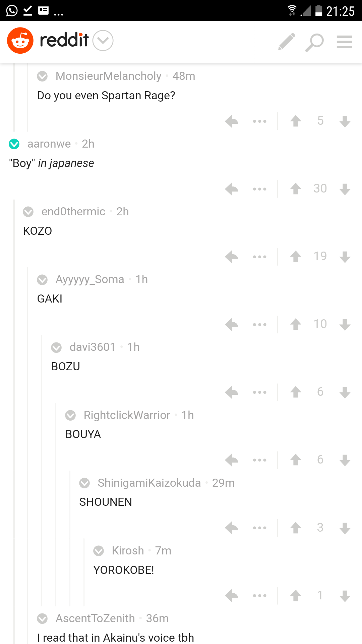Open the WhatsApp notification in status bar
Viewport: 362px width, 644px height.
coord(12,11)
